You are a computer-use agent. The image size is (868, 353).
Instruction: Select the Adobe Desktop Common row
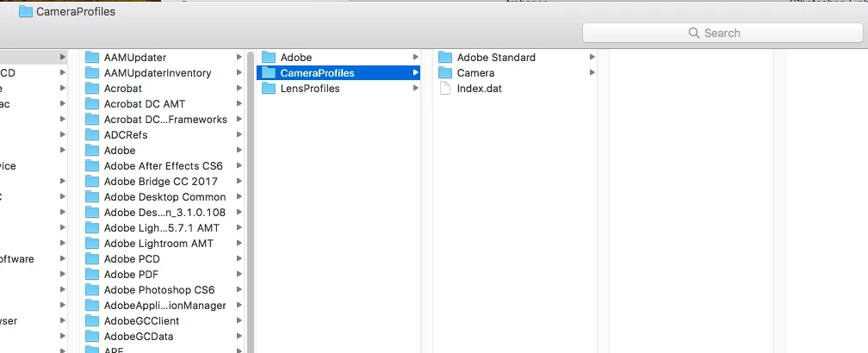point(164,196)
